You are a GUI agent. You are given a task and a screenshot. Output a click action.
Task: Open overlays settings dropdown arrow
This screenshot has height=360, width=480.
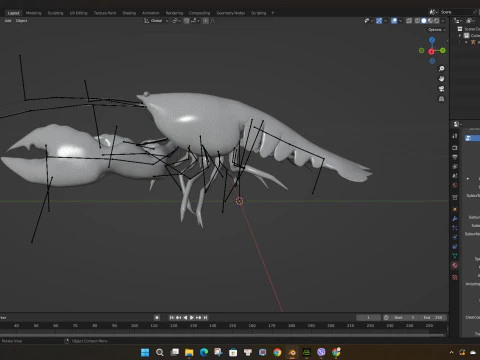(x=400, y=21)
